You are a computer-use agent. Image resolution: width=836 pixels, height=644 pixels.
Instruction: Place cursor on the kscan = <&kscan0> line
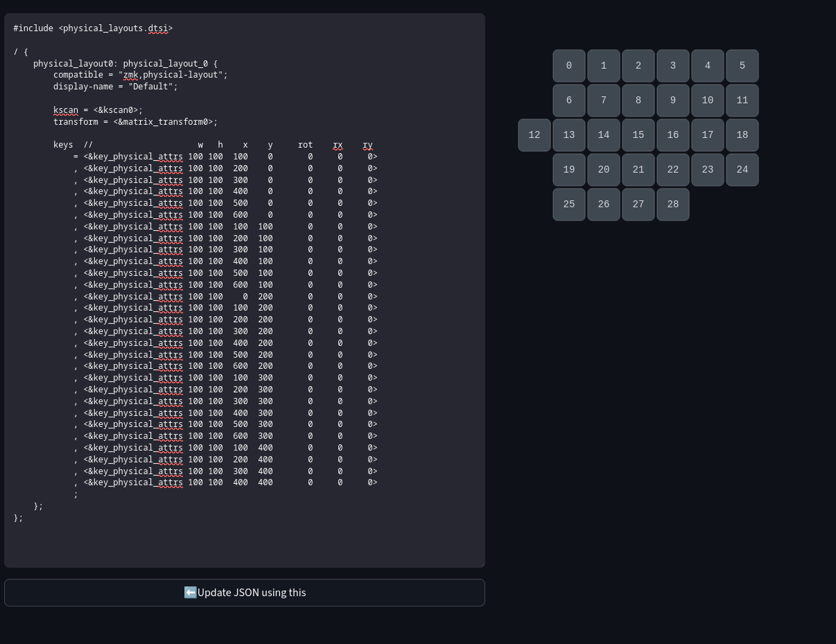(98, 110)
